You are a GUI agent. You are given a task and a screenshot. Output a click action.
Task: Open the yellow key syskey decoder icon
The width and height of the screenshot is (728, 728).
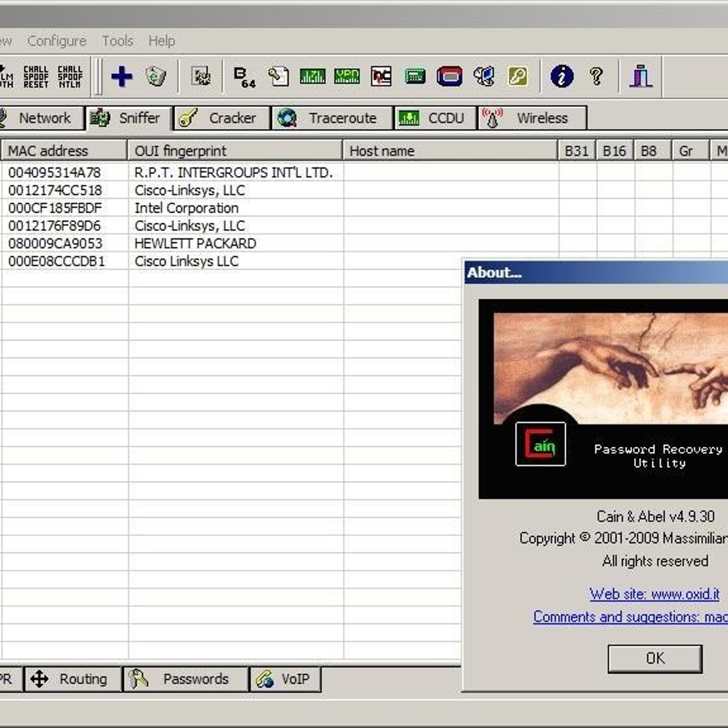[x=518, y=76]
